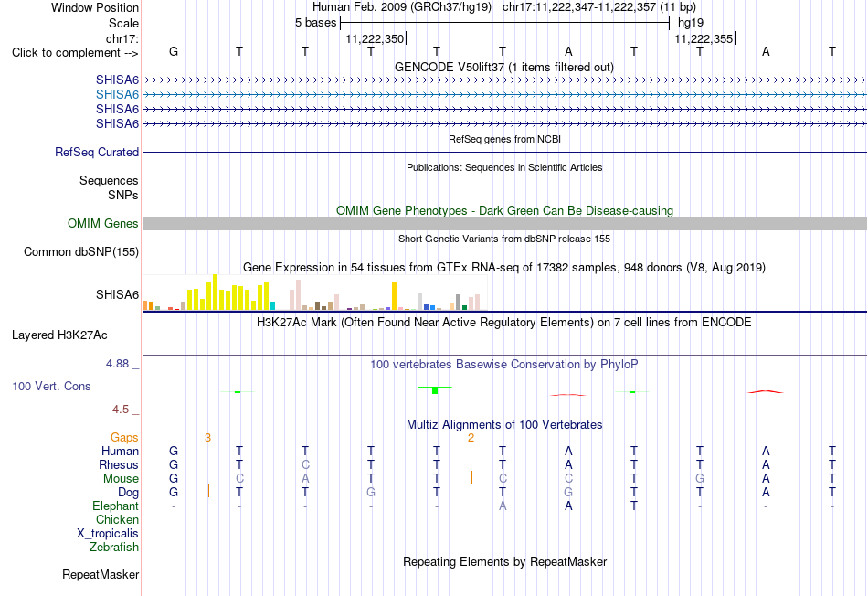Click the Layered H3K27Ac track label
This screenshot has height=596, width=868.
click(59, 335)
